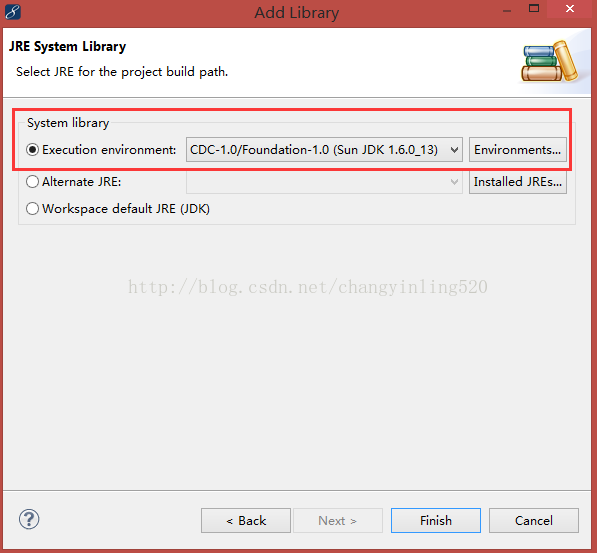Click the help question mark icon
597x553 pixels.
[29, 519]
